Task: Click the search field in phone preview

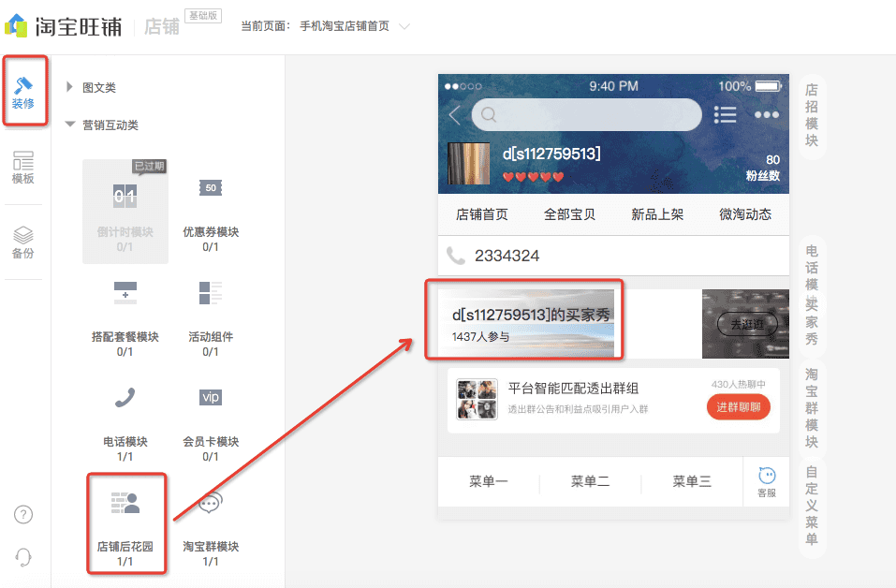Action: (x=587, y=115)
